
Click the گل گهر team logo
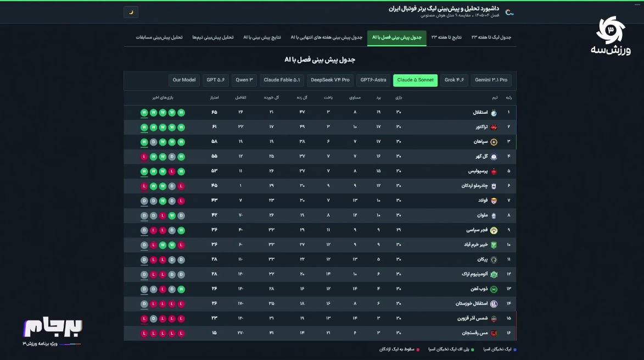point(494,157)
